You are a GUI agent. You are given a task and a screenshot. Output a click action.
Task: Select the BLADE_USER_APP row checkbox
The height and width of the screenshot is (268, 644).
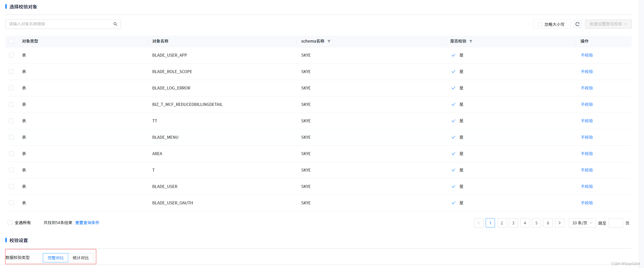[11, 55]
